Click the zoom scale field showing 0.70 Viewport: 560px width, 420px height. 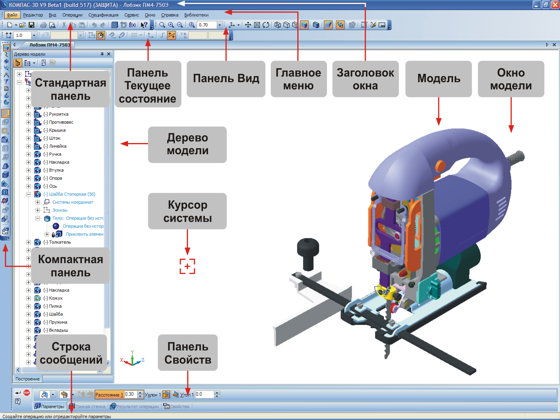tap(207, 25)
